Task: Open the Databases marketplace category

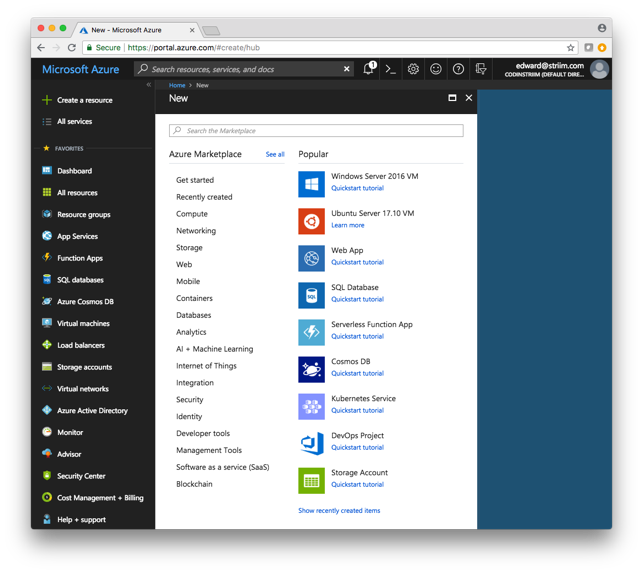Action: coord(193,315)
